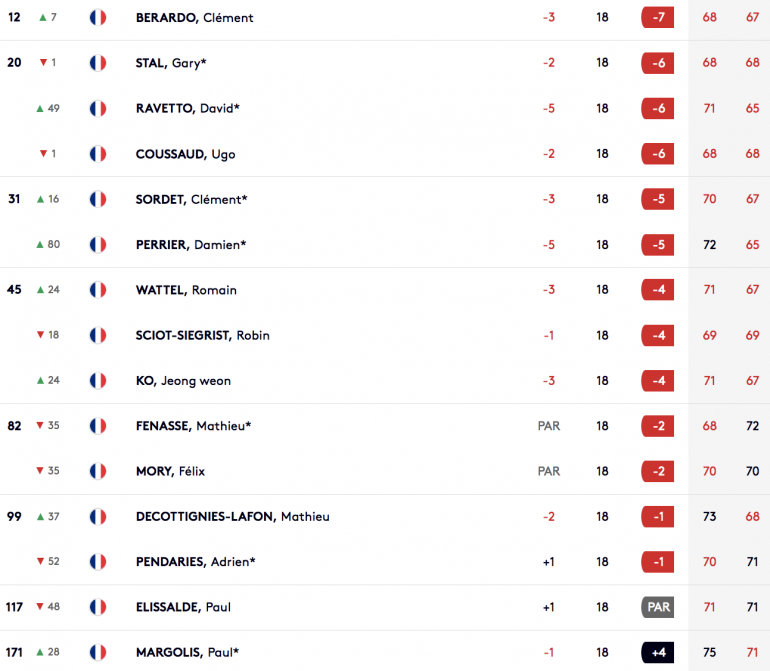Click the red -7 total score badge

pyautogui.click(x=658, y=18)
